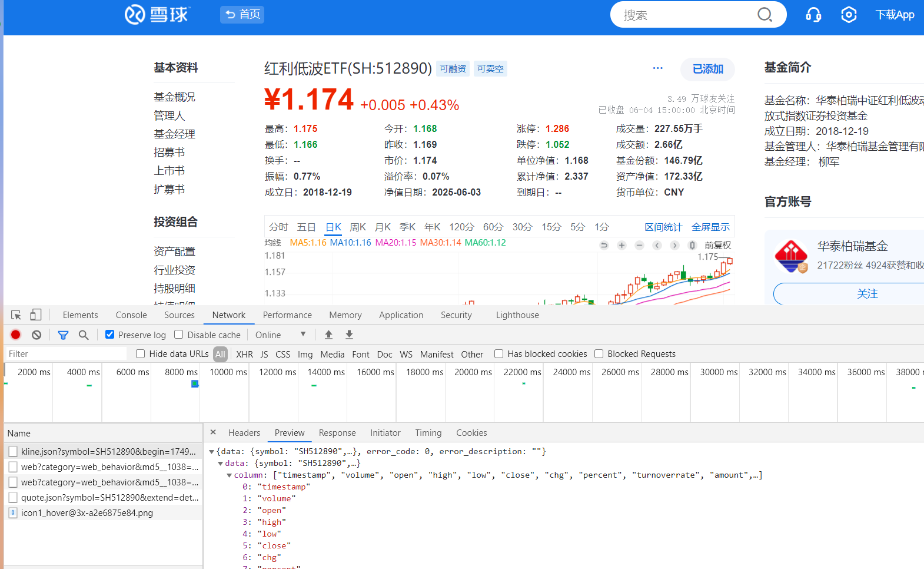
Task: Zoom out chart with minus icon
Action: (639, 246)
